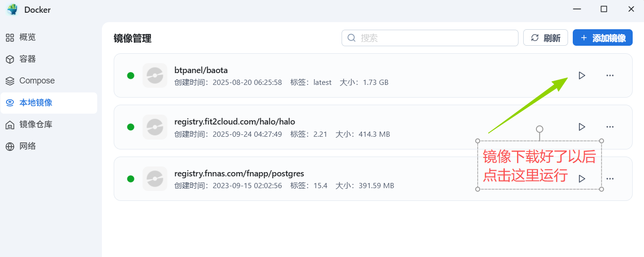The height and width of the screenshot is (257, 644).
Task: Run the btpanel/baota image
Action: (x=582, y=75)
